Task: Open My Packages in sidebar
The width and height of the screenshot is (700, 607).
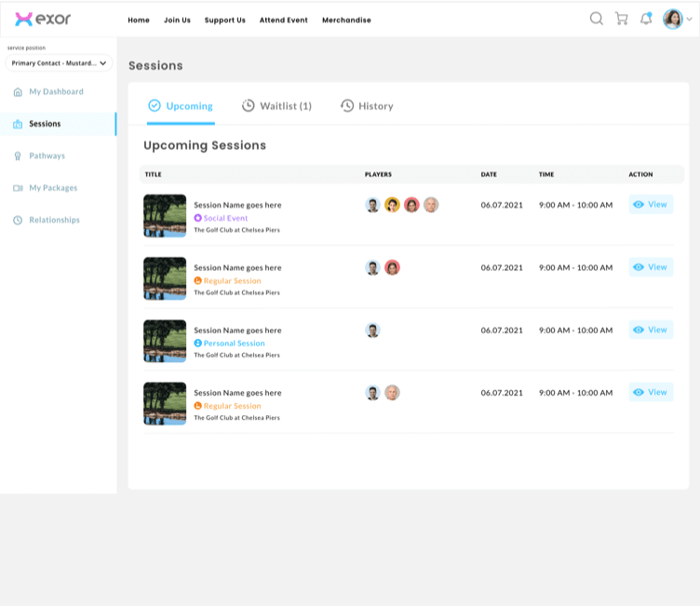Action: pyautogui.click(x=53, y=188)
